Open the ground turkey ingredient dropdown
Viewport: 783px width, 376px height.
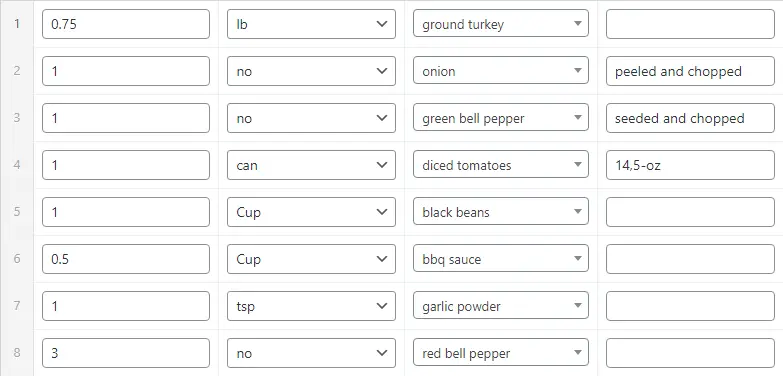[x=500, y=24]
